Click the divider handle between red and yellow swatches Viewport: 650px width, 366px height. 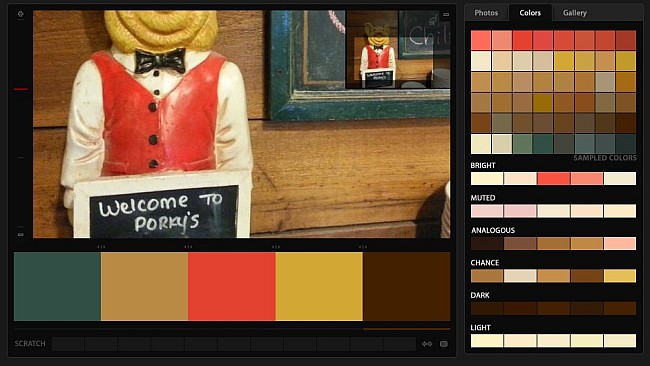click(276, 247)
